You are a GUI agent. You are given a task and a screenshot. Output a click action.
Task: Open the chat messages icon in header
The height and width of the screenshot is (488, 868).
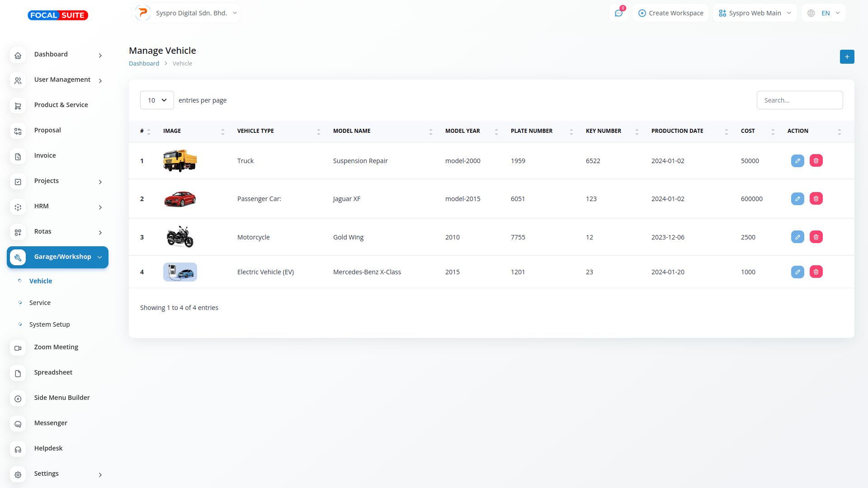tap(618, 13)
